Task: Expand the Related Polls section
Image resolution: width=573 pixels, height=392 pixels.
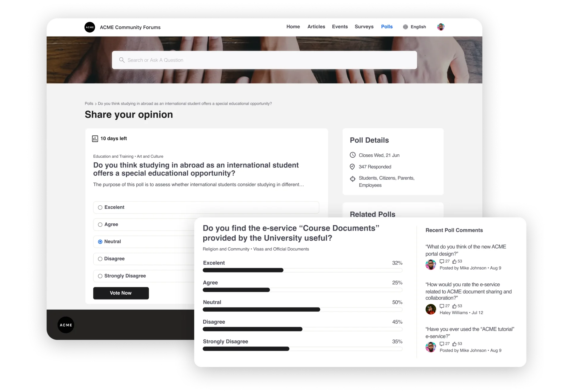Action: [373, 214]
